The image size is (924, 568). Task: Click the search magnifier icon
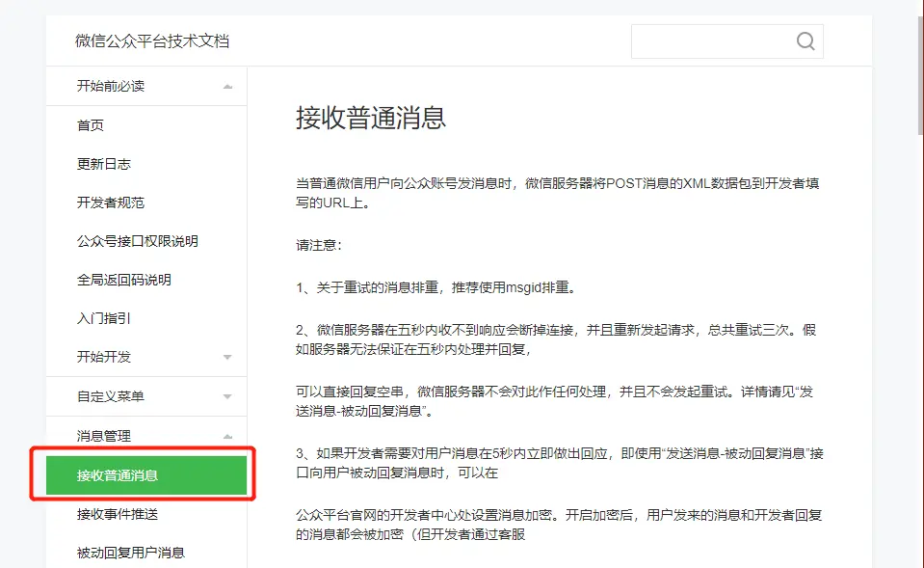click(805, 41)
